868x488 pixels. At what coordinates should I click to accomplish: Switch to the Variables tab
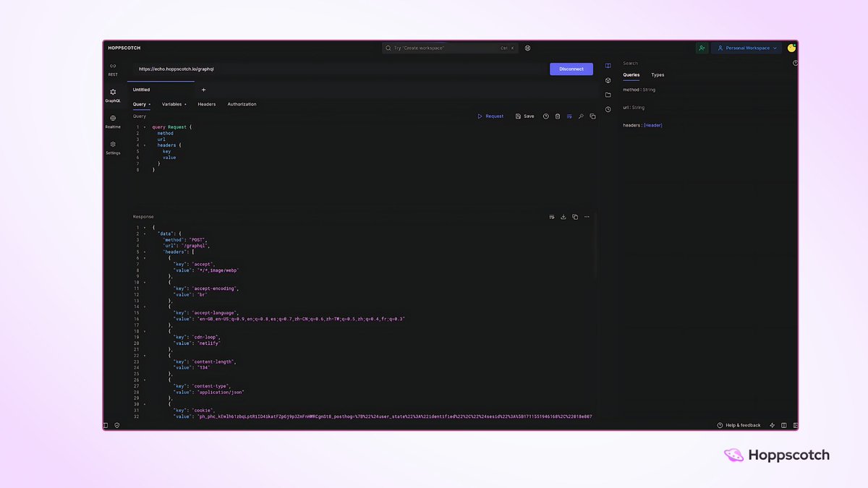(174, 104)
